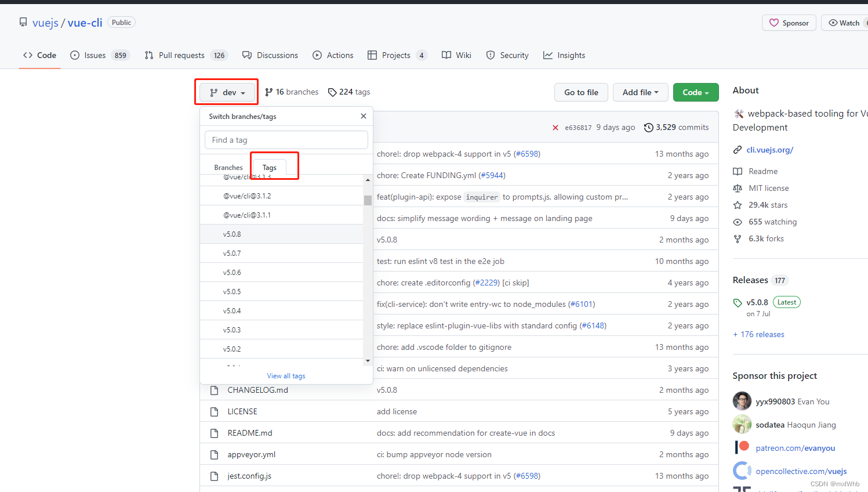Image resolution: width=868 pixels, height=492 pixels.
Task: Select tag v5.0.8 in list
Action: (x=282, y=234)
